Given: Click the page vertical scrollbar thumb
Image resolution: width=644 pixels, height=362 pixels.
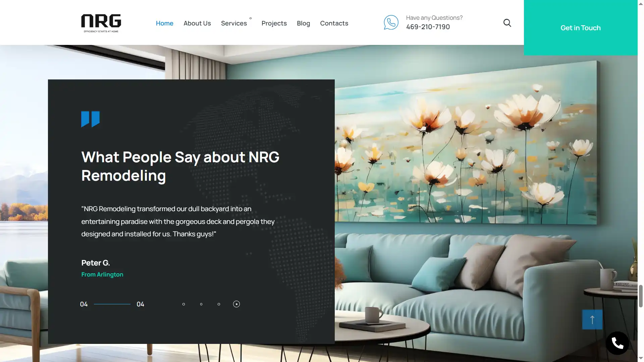Looking at the screenshot, I should [x=641, y=296].
